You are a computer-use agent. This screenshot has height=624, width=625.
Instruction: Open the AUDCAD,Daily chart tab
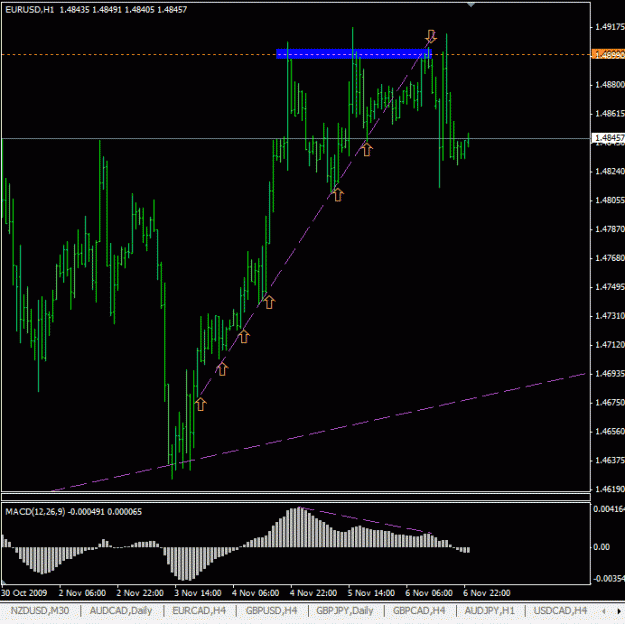[x=121, y=610]
